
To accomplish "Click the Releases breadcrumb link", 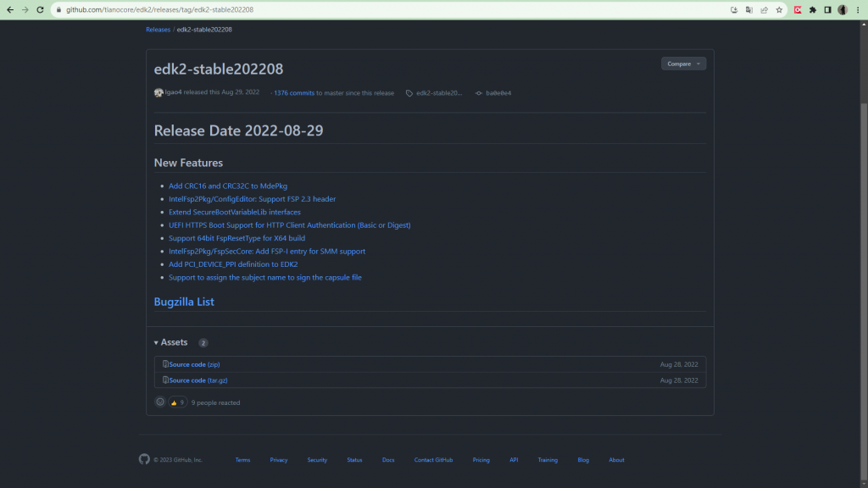I will click(x=158, y=30).
